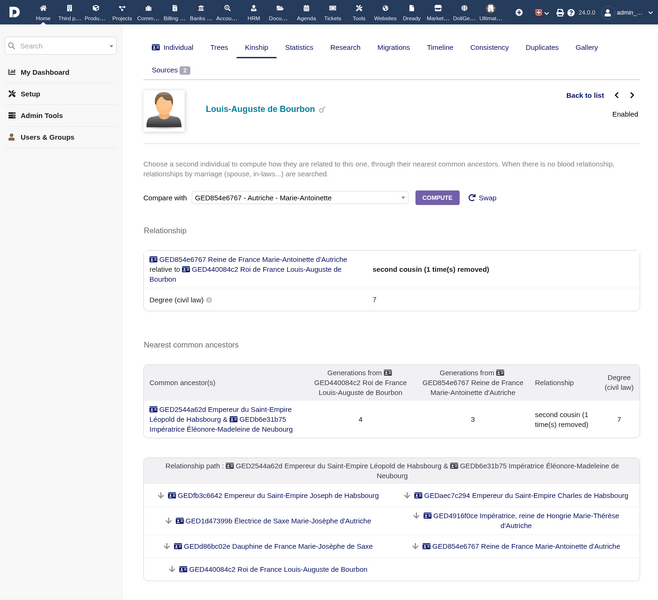Open the Websites module icon
This screenshot has width=658, height=600.
(x=385, y=8)
